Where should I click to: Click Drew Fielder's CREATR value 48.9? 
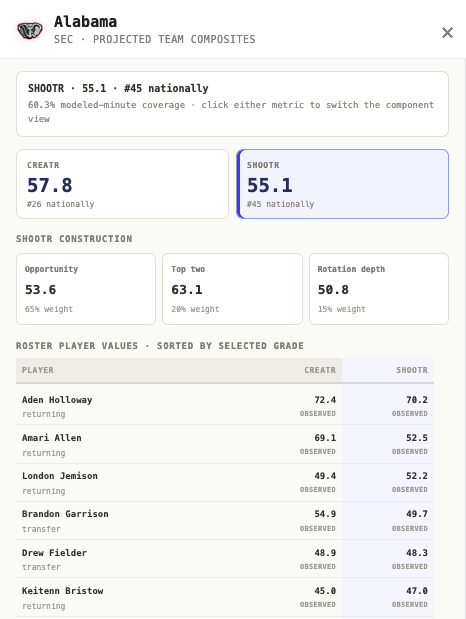click(x=325, y=553)
